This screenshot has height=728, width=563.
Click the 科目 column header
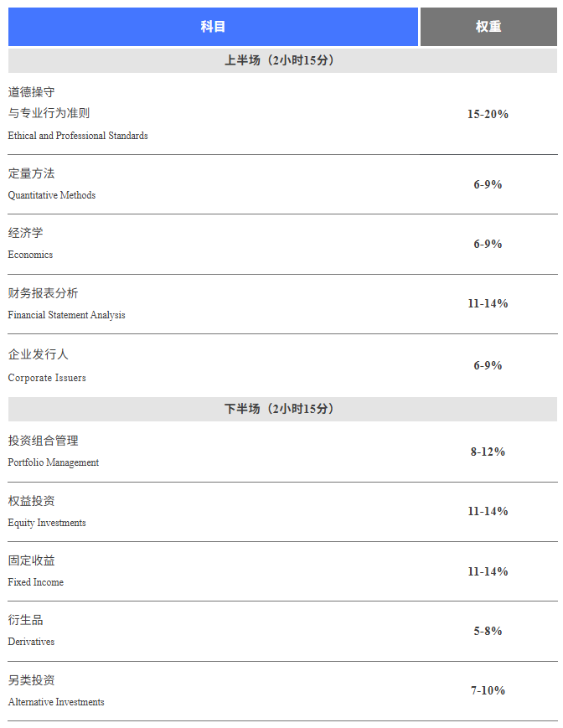tap(213, 27)
